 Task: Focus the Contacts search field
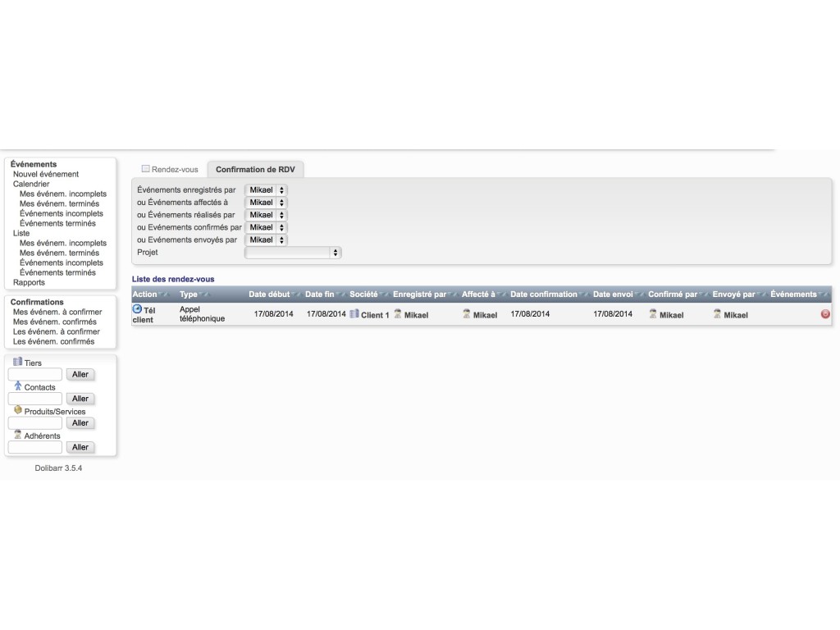pos(35,399)
